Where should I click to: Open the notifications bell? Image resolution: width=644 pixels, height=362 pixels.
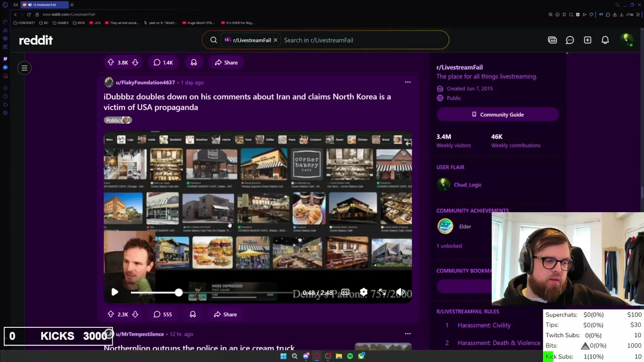pos(605,40)
